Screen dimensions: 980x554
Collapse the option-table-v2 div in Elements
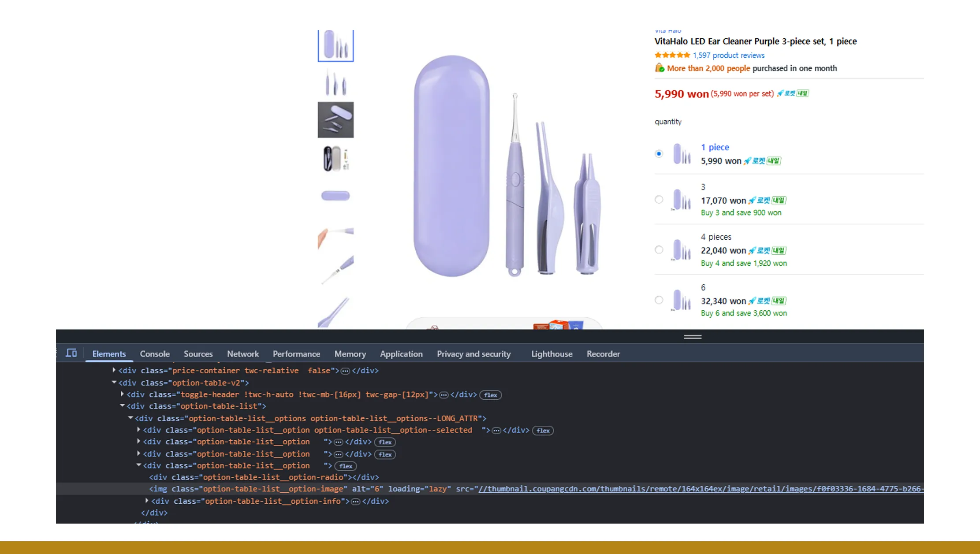114,383
